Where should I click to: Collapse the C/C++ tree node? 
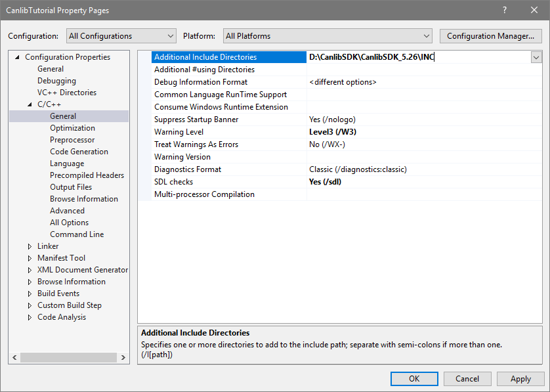pyautogui.click(x=29, y=104)
